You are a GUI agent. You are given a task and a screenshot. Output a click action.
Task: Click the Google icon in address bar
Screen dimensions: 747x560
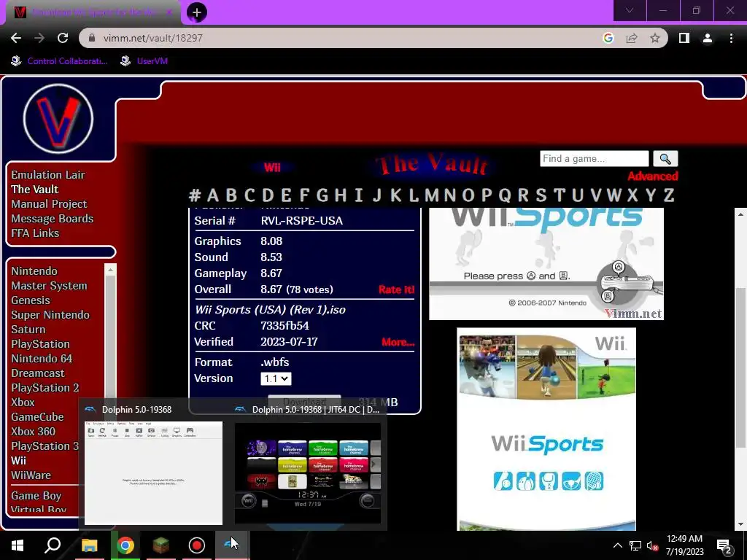tap(608, 38)
